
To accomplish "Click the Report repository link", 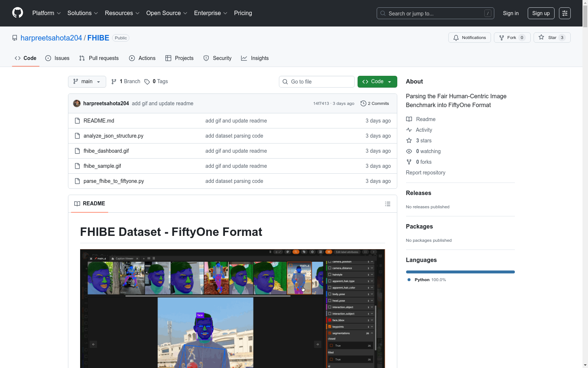I will click(x=426, y=173).
